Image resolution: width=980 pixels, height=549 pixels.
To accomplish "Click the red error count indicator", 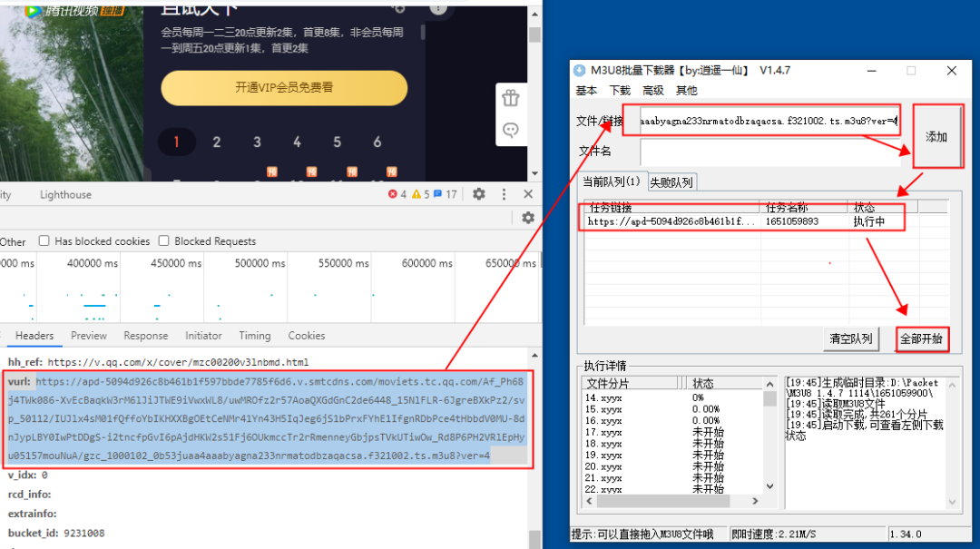I will tap(397, 194).
